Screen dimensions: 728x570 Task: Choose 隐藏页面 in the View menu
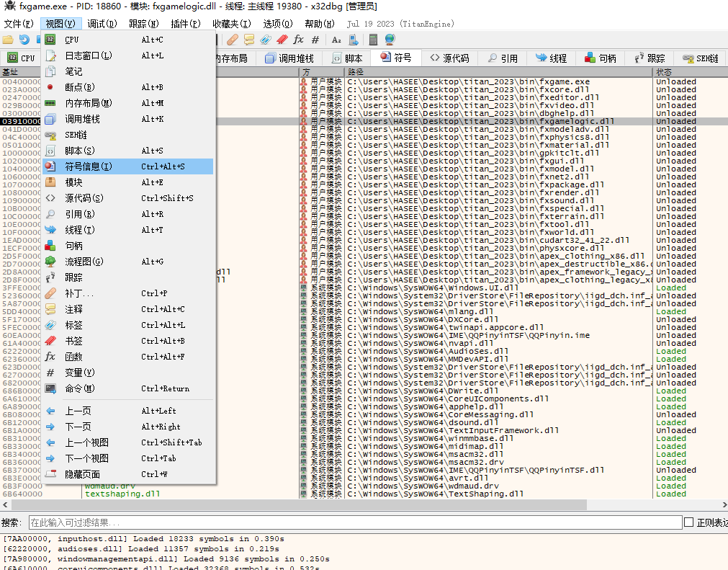click(x=127, y=474)
